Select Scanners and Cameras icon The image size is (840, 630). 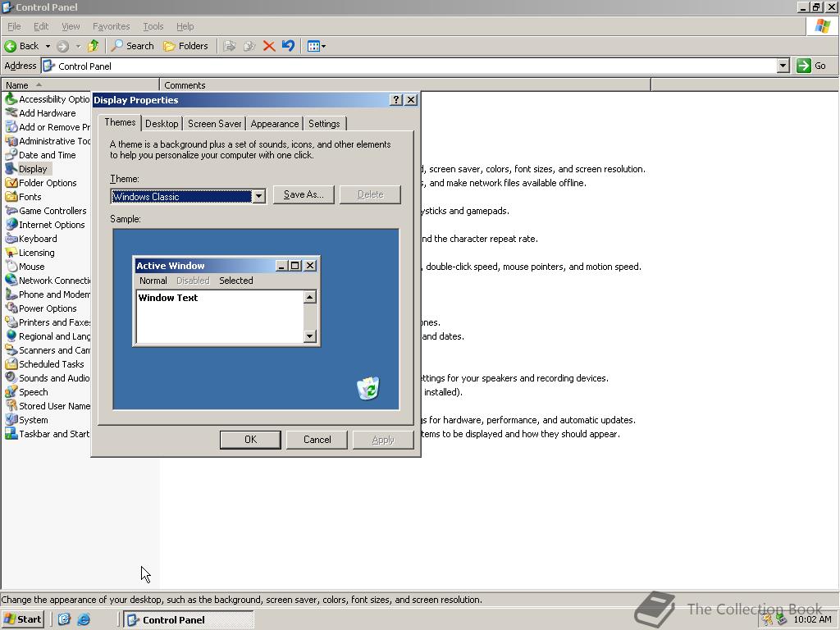tap(11, 349)
